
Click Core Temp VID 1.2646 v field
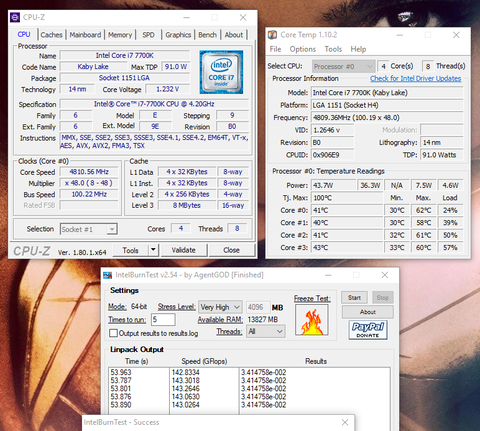pos(332,130)
